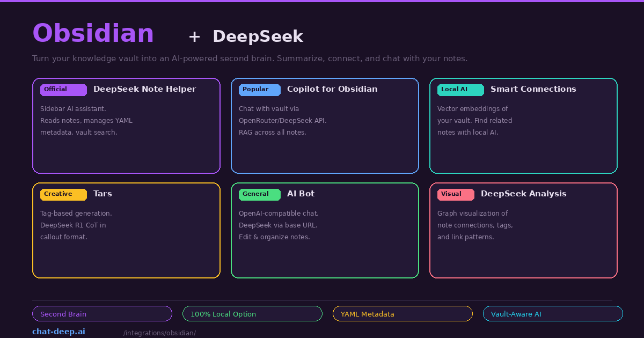Open the DeepSeek Note Helper card

[x=126, y=126]
